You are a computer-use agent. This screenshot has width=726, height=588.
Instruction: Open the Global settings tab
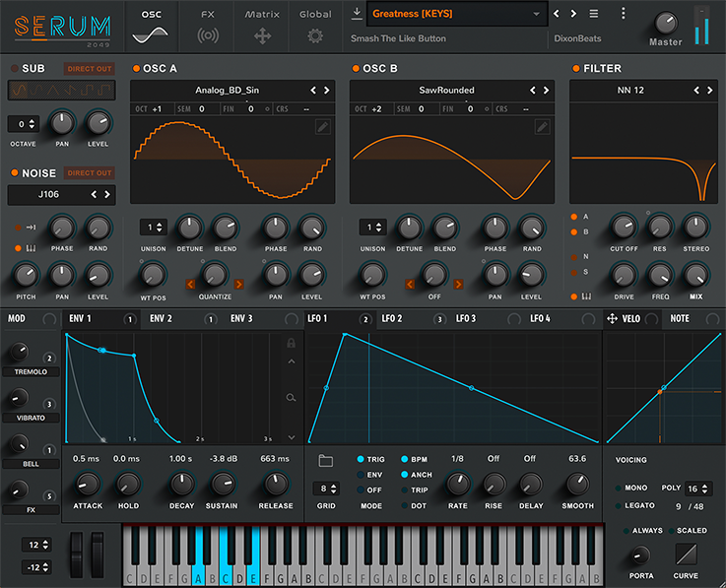coord(315,27)
